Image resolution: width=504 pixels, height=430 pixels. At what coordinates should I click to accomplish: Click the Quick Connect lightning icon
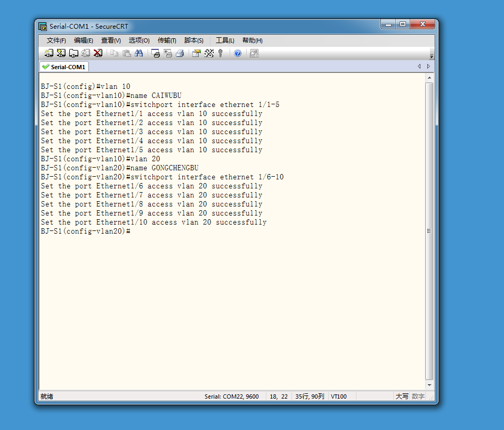[x=61, y=53]
